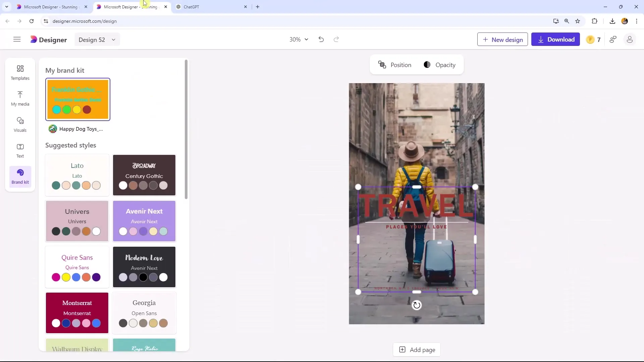View site information icon in address bar

pyautogui.click(x=46, y=21)
